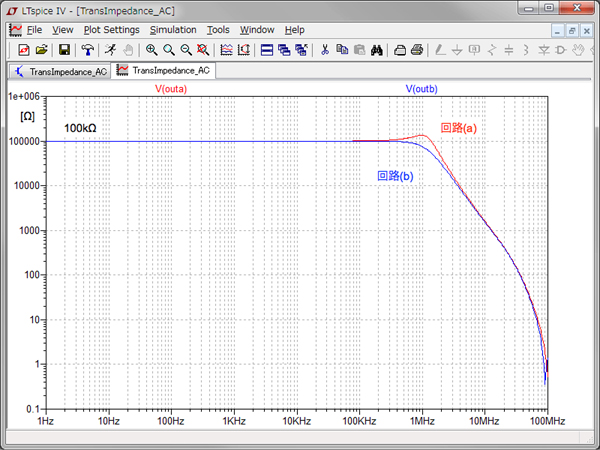This screenshot has width=600, height=450.
Task: Click the Save file toolbar icon
Action: pos(64,49)
